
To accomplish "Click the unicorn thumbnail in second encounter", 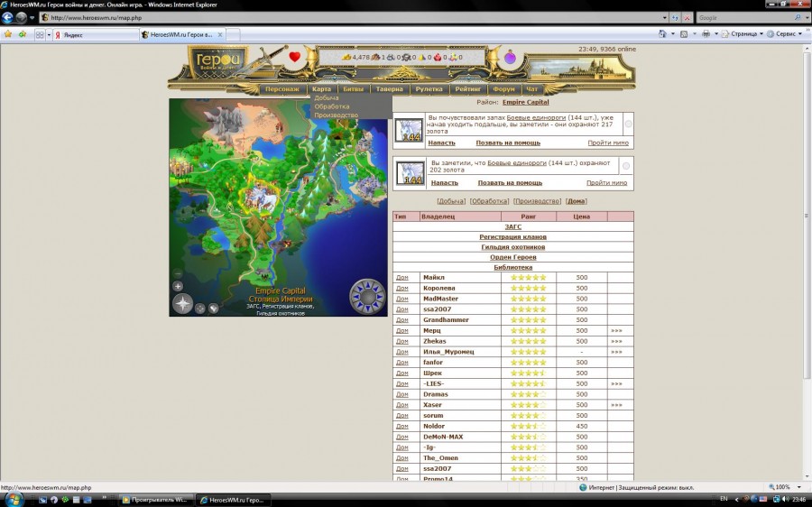I will click(410, 173).
